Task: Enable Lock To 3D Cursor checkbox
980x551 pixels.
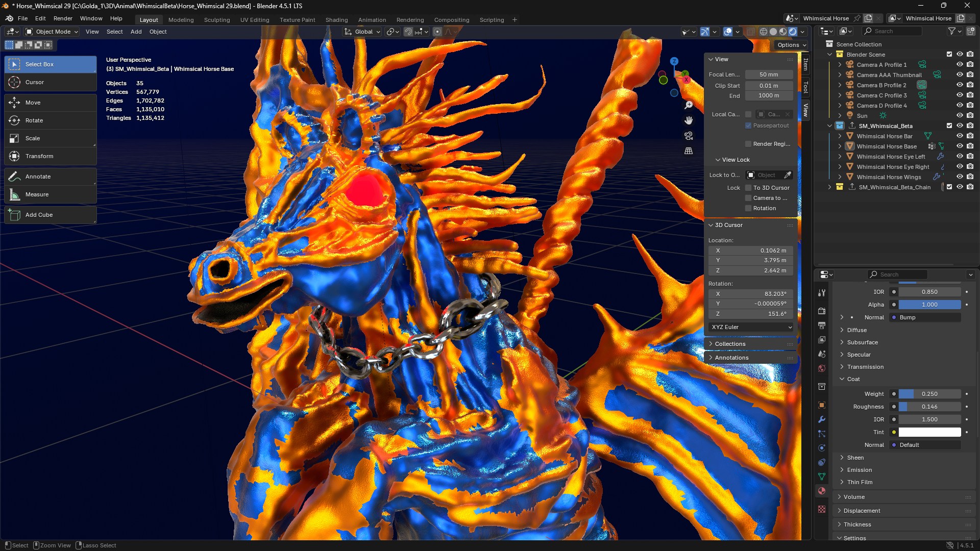Action: 748,188
